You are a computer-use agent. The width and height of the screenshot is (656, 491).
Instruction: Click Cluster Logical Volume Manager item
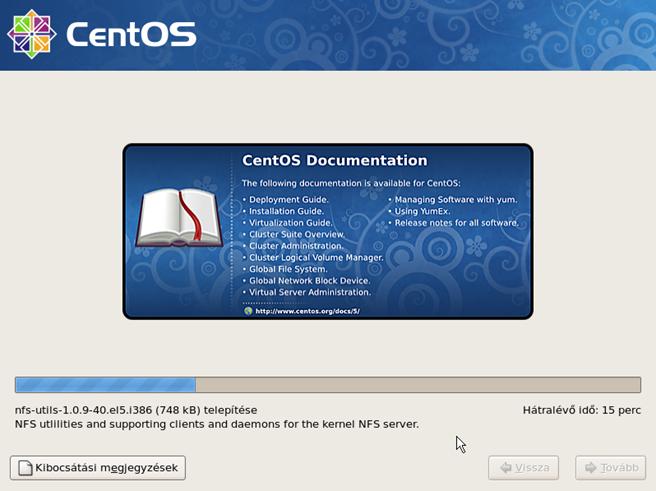tap(312, 257)
